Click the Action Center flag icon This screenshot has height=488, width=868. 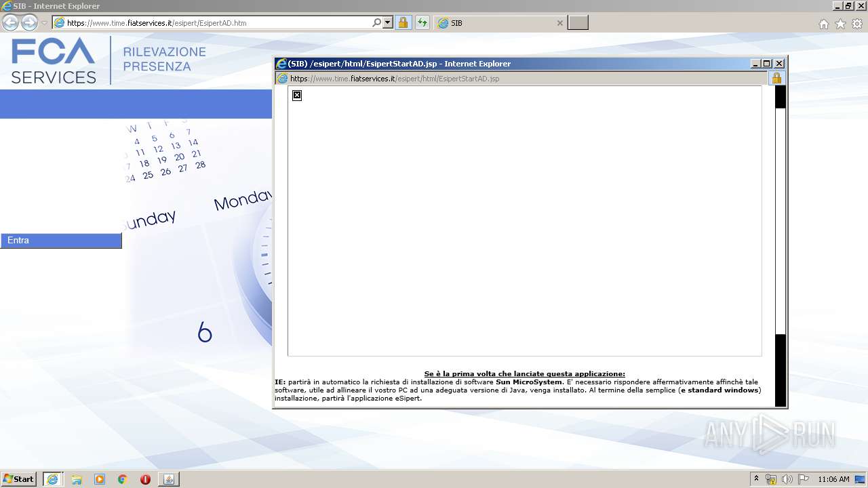pyautogui.click(x=804, y=479)
